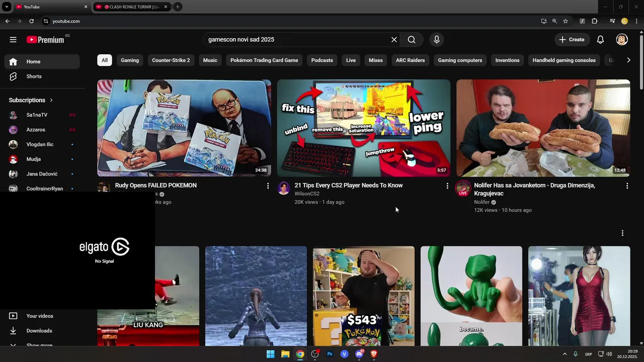Open Azzaros subscription channel
The width and height of the screenshot is (644, 362).
point(42,130)
